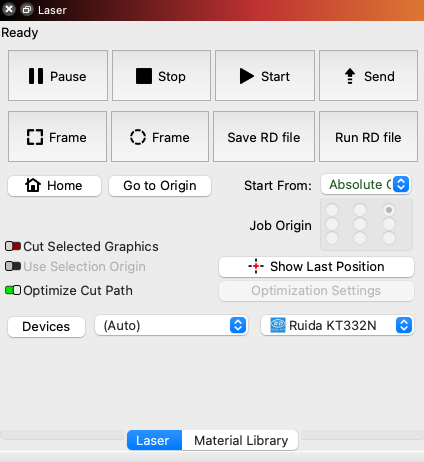Screen dimensions: 424x462
Task: Trace the rectangular Frame outline
Action: click(57, 137)
